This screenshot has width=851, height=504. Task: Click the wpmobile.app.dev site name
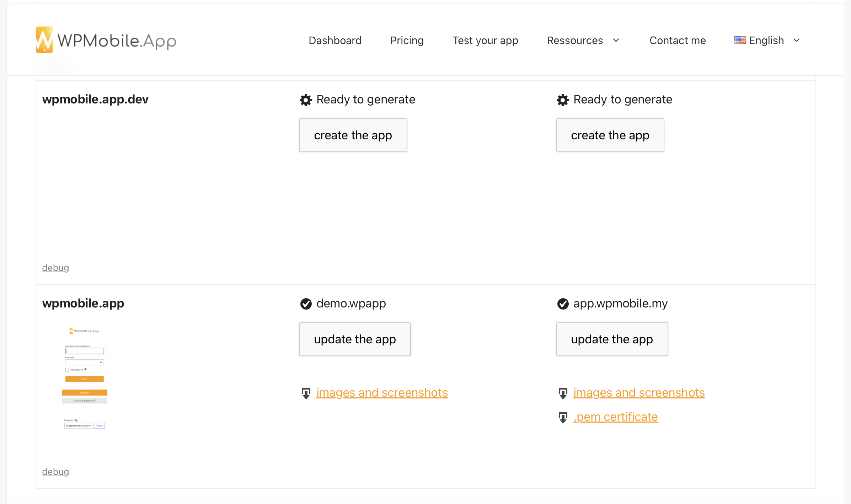(95, 100)
